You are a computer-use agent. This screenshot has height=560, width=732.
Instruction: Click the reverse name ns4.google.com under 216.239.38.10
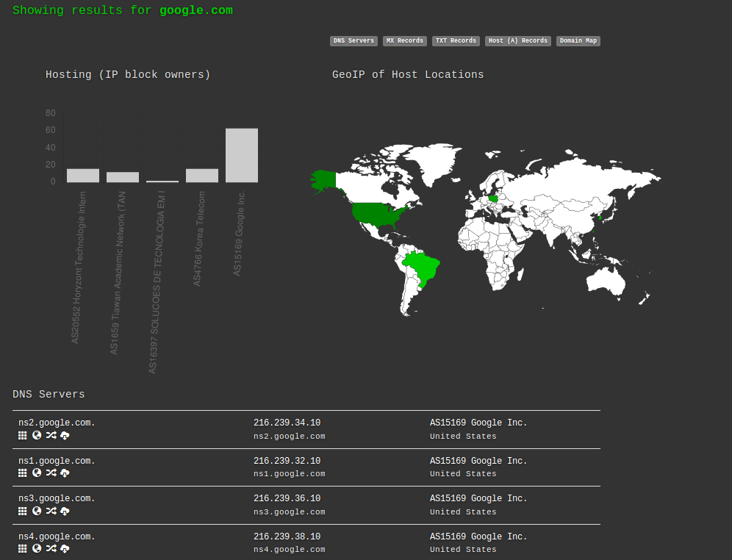290,550
